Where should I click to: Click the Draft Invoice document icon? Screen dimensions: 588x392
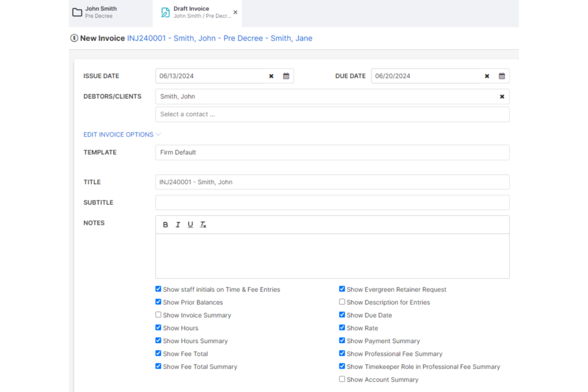(x=165, y=13)
